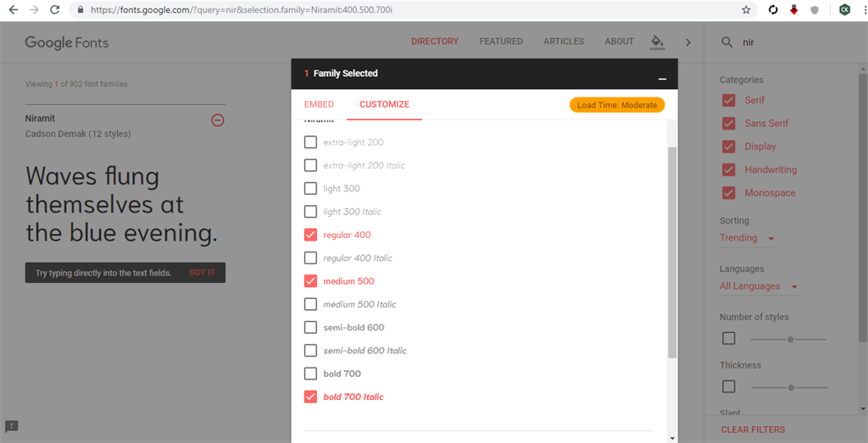Click the paint bucket theme icon
The image size is (868, 443).
click(x=657, y=42)
